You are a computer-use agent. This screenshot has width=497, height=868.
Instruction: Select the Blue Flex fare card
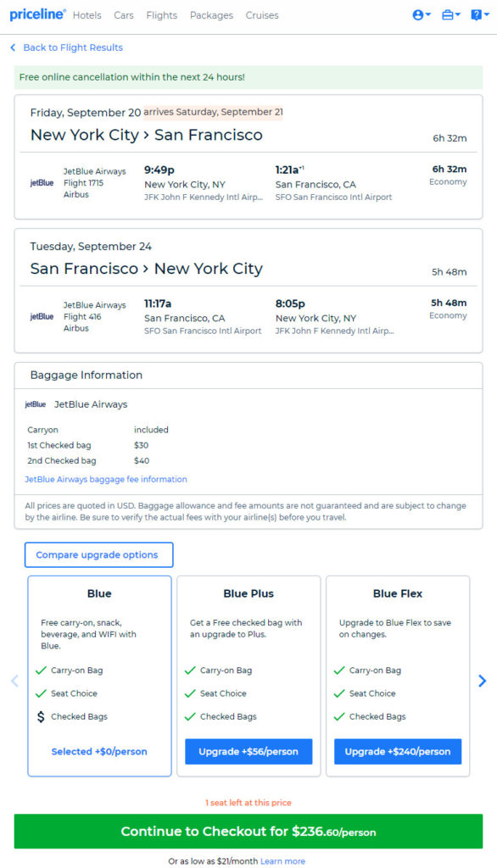pyautogui.click(x=397, y=676)
